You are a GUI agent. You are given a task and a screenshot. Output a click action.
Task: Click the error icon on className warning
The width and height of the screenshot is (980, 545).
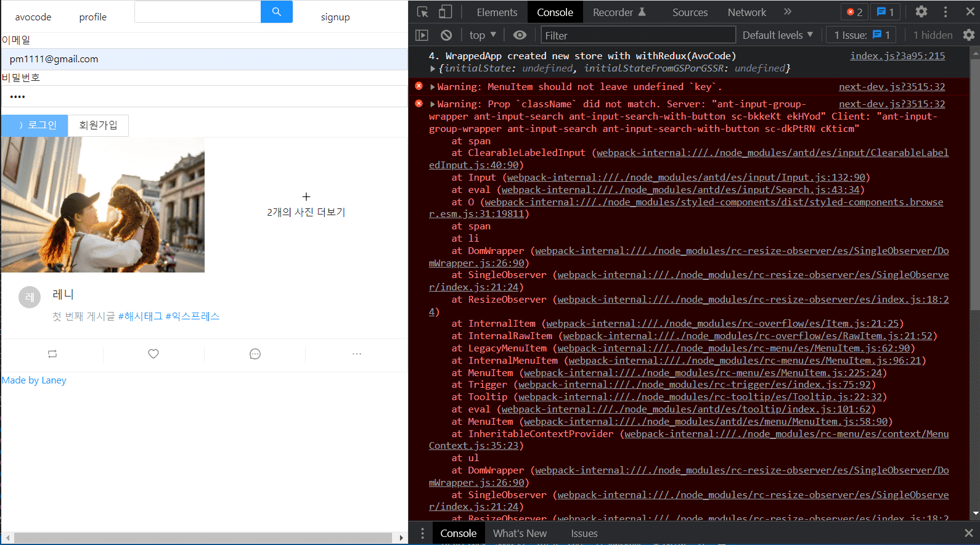419,104
